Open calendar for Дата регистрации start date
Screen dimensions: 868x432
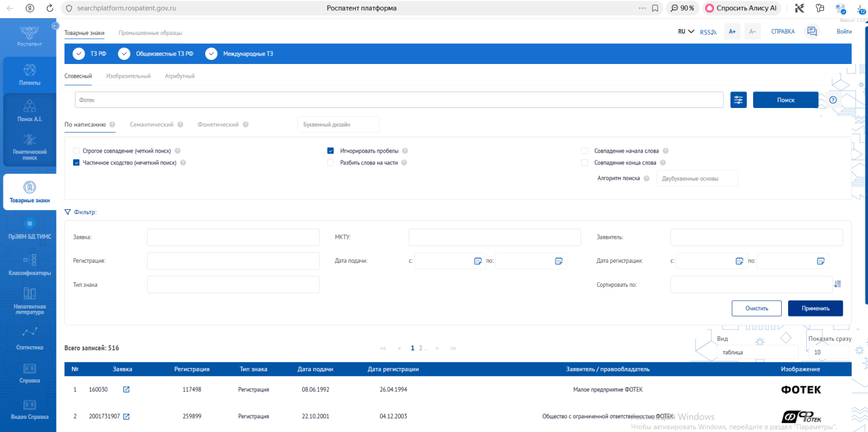(x=739, y=261)
